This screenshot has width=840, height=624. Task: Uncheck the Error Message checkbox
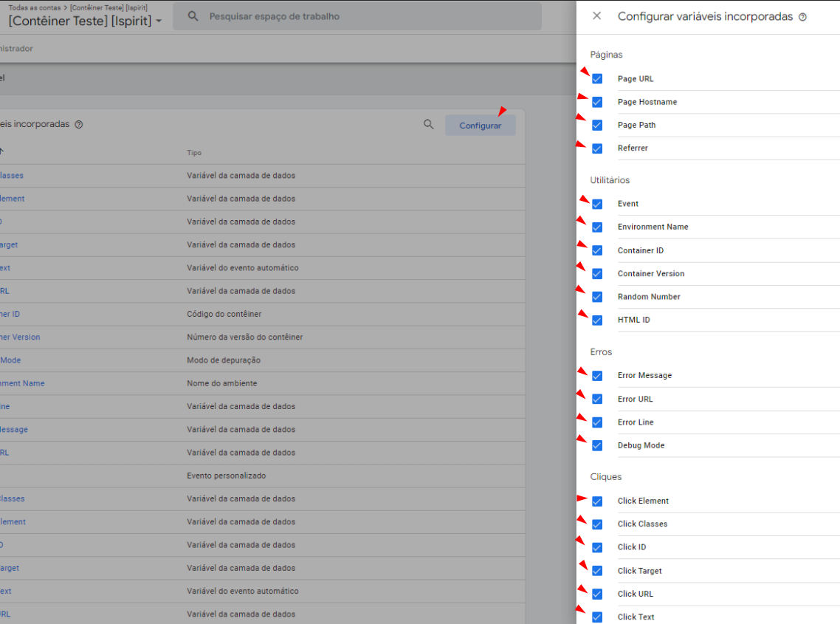597,376
